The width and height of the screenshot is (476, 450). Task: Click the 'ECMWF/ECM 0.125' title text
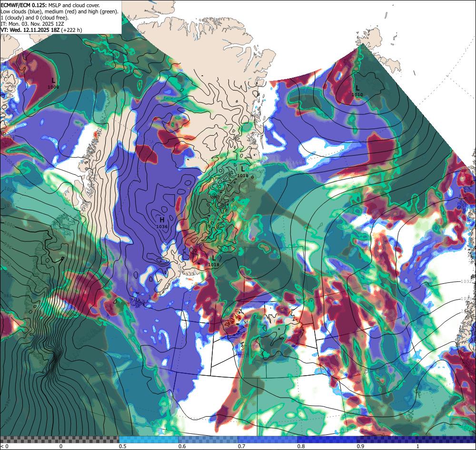point(24,5)
